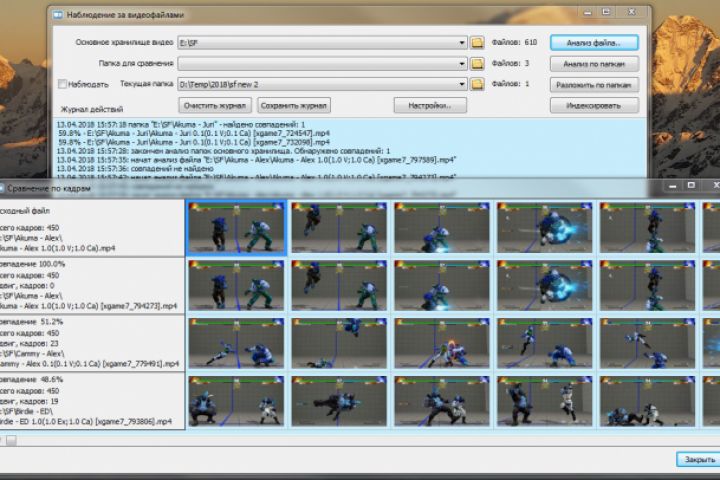The width and height of the screenshot is (720, 480).
Task: Click the Файлов: 3 counter
Action: pyautogui.click(x=511, y=63)
